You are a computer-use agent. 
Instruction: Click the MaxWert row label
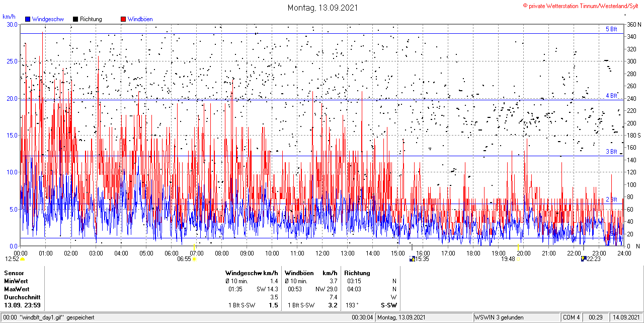click(x=18, y=289)
